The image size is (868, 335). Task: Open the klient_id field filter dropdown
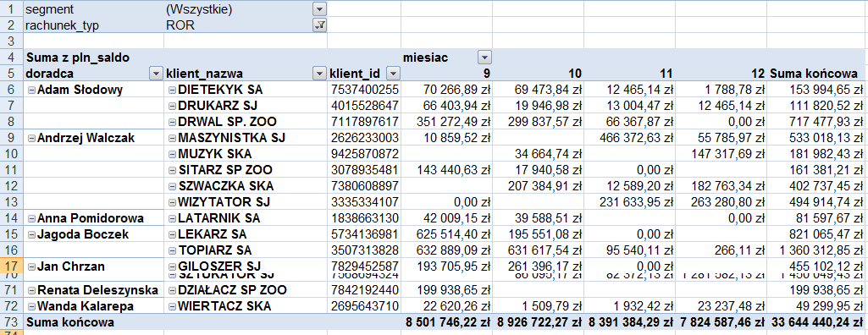tap(393, 74)
